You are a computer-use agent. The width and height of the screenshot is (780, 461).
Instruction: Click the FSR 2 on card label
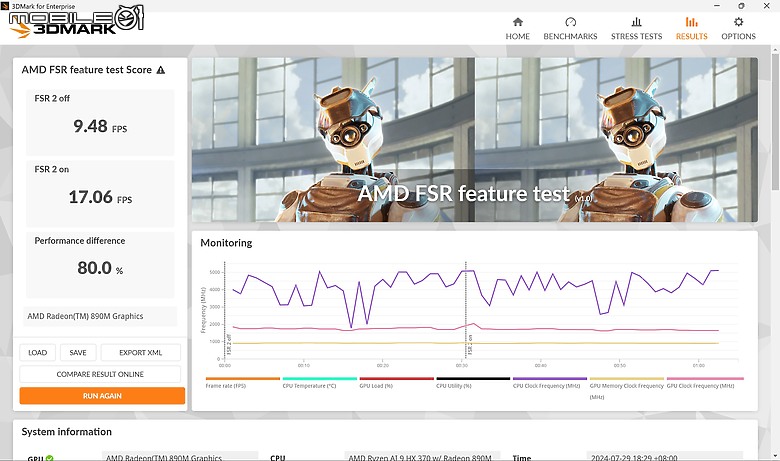[52, 169]
